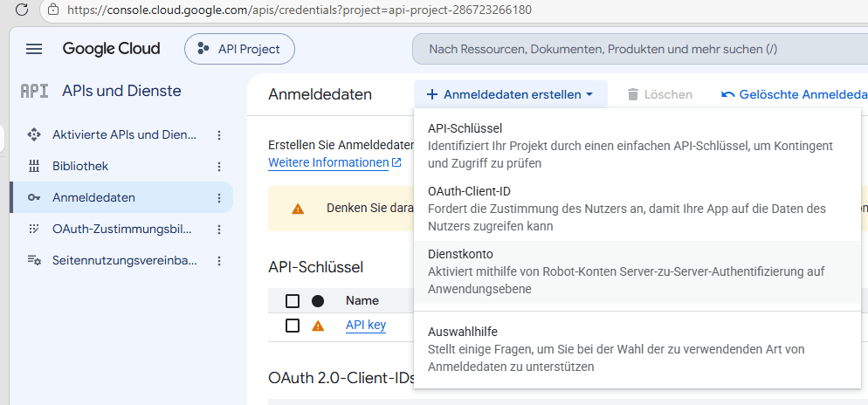Click the OAuth 2.0-Client-IDs section heading

pyautogui.click(x=341, y=378)
